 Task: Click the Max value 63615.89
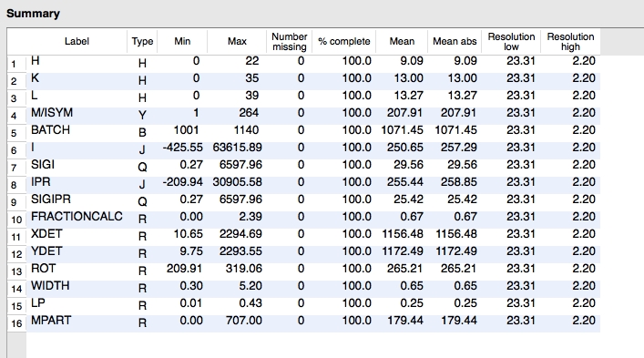pyautogui.click(x=237, y=148)
